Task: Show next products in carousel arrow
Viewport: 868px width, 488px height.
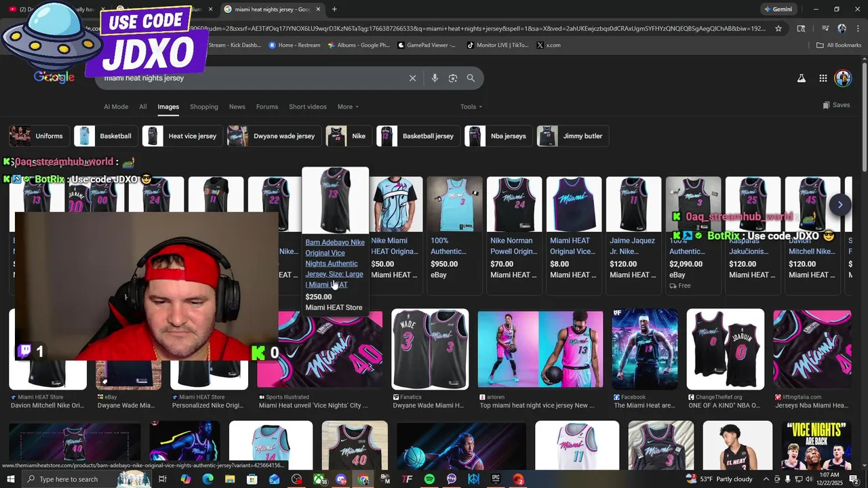Action: pos(840,204)
